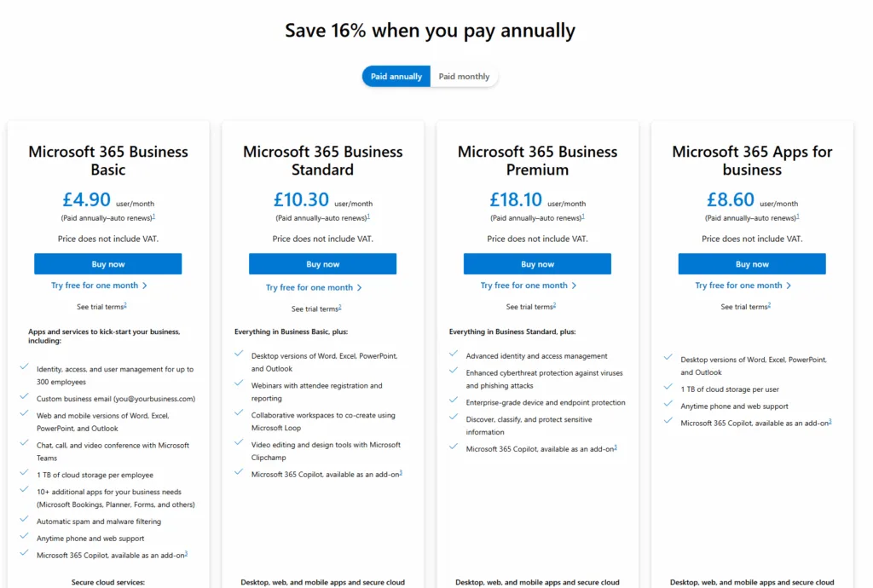Select the Paid annually option
The width and height of the screenshot is (873, 588).
coord(396,76)
